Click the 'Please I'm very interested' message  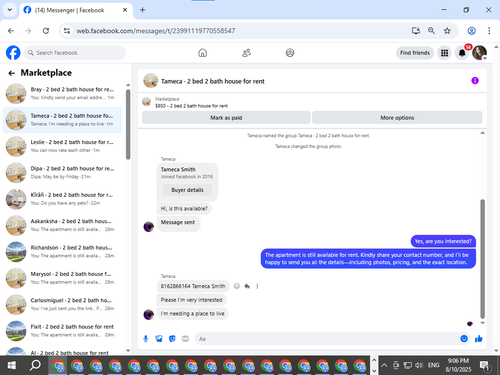[x=191, y=300]
